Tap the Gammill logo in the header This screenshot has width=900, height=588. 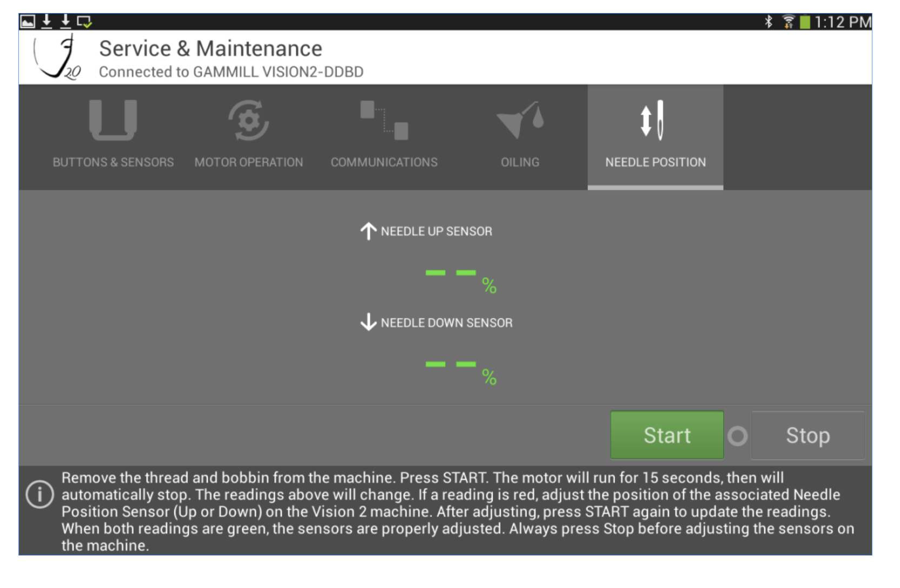56,56
